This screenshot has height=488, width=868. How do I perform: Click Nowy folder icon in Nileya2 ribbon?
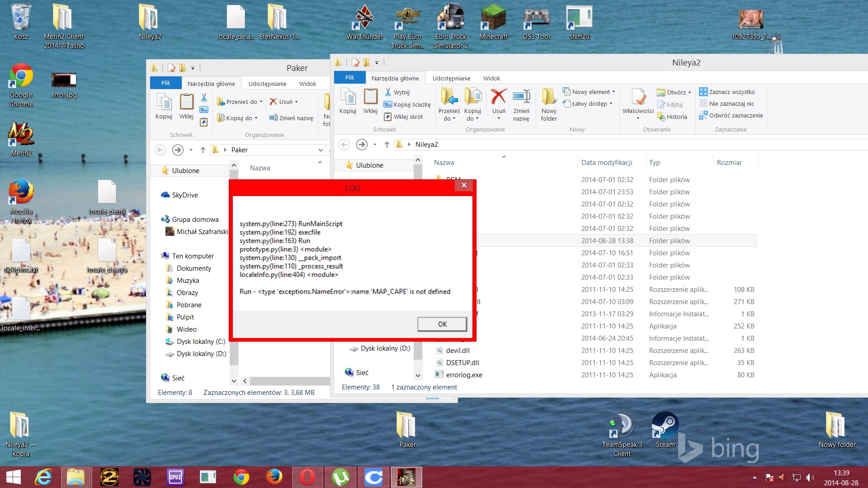pyautogui.click(x=549, y=105)
